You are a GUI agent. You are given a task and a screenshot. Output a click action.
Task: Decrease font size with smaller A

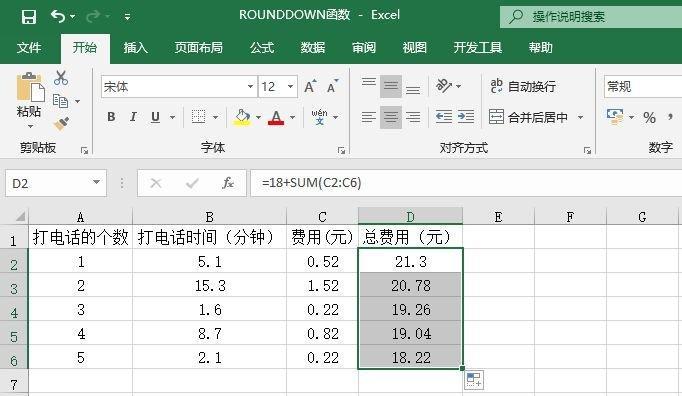click(333, 87)
